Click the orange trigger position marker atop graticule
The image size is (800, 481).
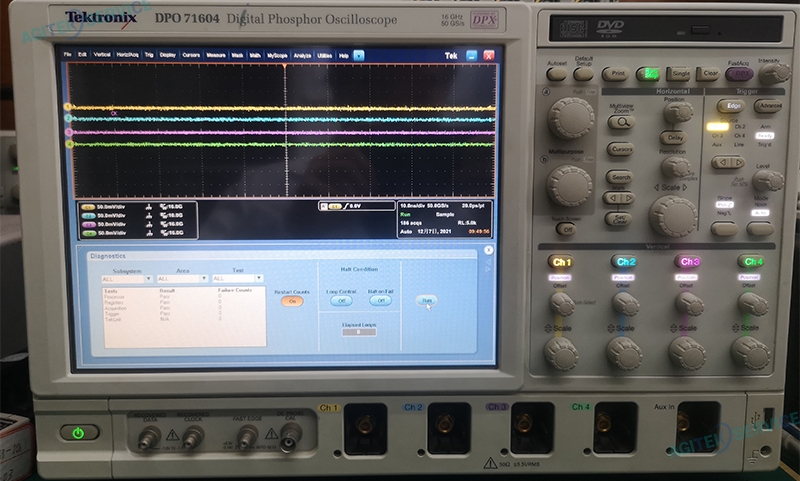point(285,66)
